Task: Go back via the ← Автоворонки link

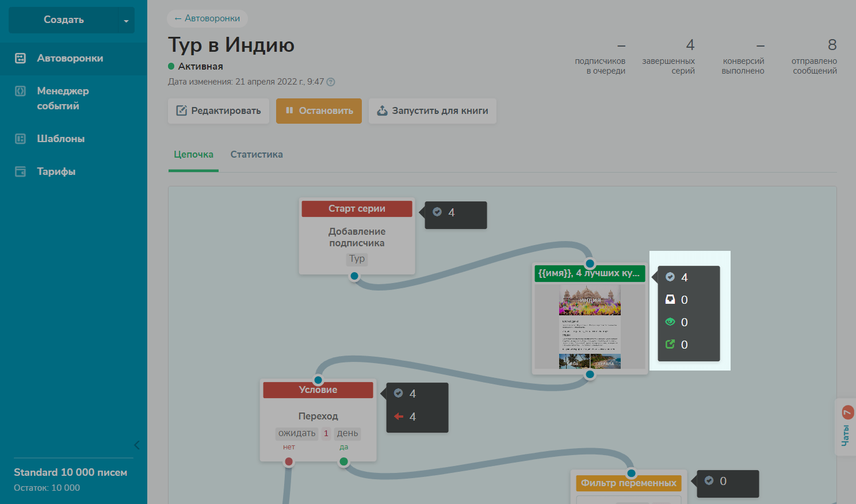Action: coord(207,18)
